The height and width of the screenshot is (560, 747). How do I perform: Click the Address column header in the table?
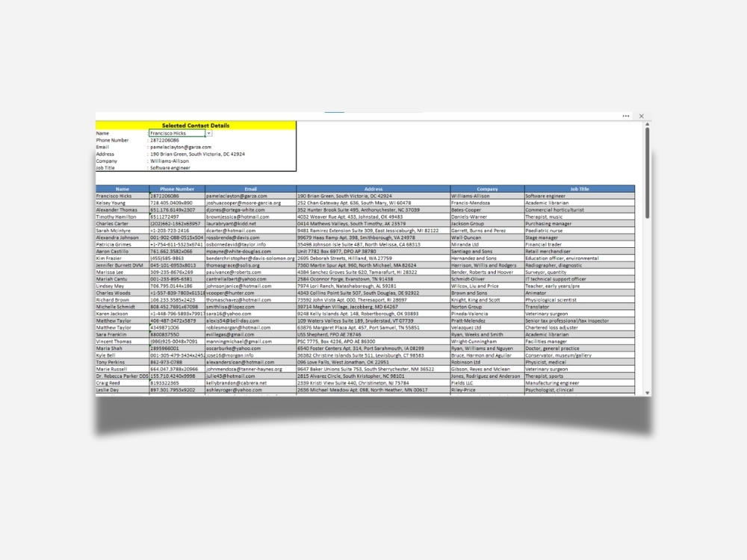(373, 189)
